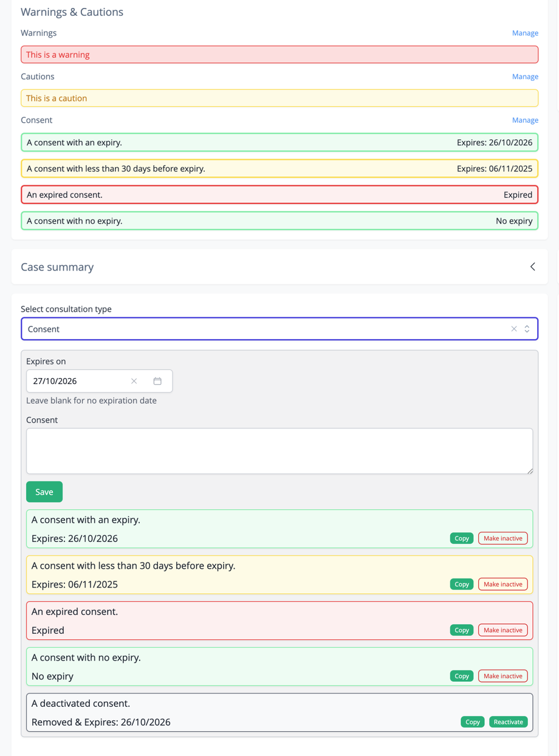This screenshot has width=559, height=756.
Task: Select the red 'This is a warning' banner
Action: point(279,55)
